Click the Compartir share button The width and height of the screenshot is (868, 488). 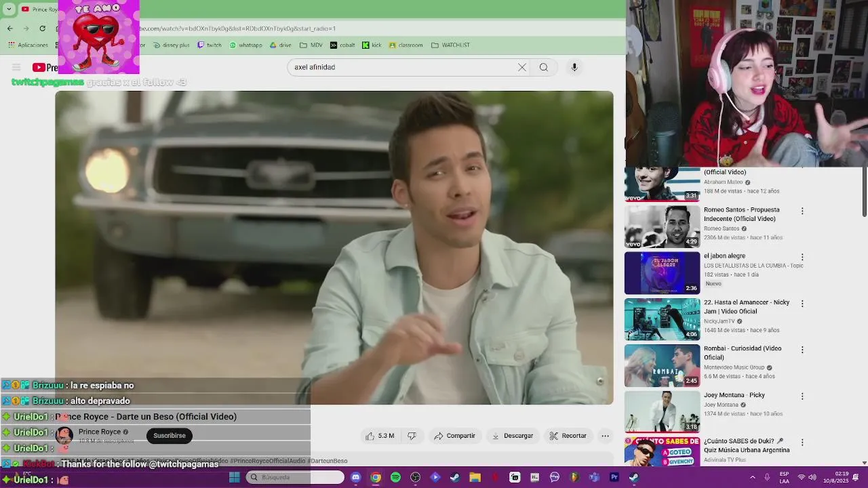click(454, 436)
